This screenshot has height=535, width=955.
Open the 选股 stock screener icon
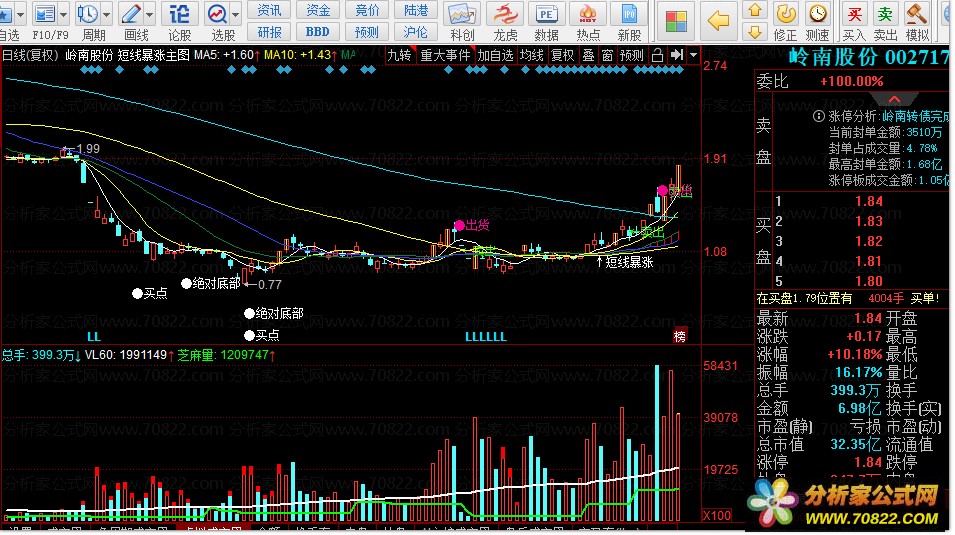point(217,13)
